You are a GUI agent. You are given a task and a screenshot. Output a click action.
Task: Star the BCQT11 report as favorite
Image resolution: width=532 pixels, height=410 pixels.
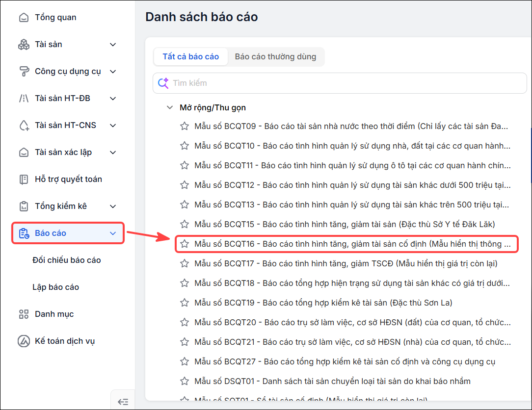pyautogui.click(x=185, y=165)
